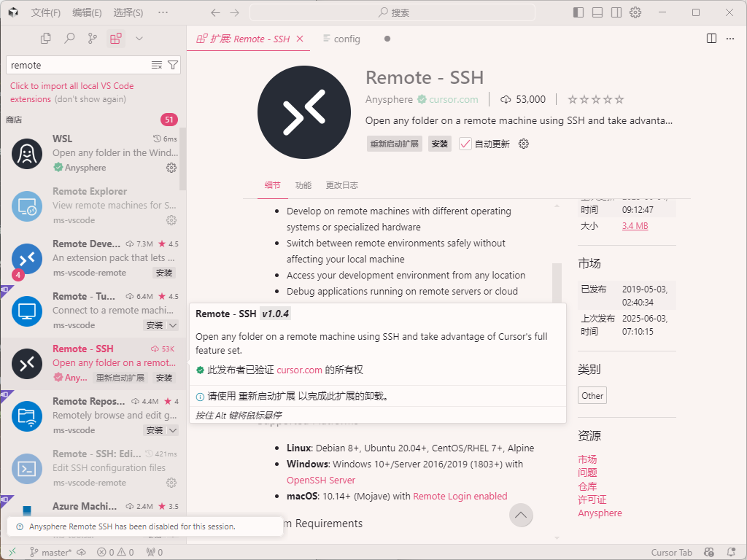Open the 问题 issues resource link
The image size is (747, 560).
point(587,472)
